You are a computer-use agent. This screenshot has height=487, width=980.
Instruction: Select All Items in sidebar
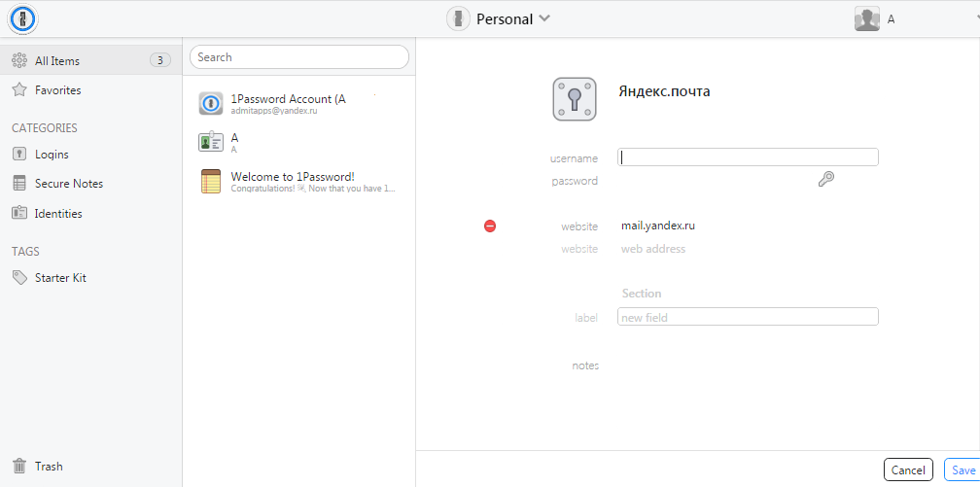90,60
